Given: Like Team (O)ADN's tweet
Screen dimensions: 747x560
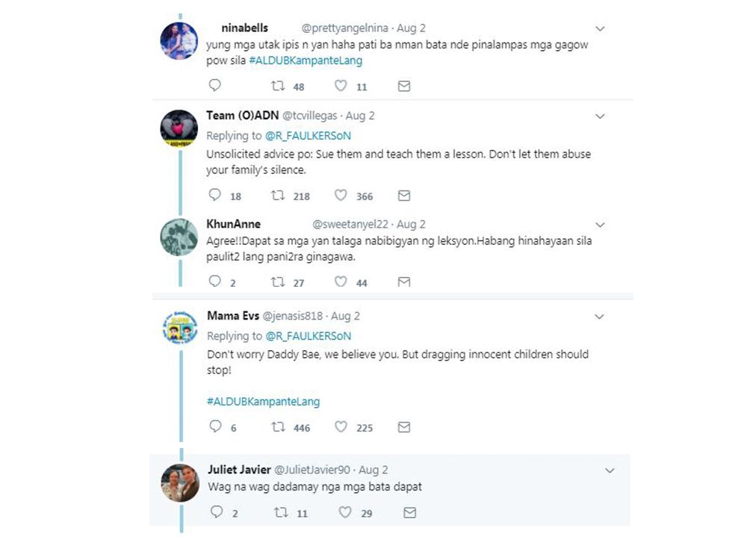Looking at the screenshot, I should coord(341,196).
